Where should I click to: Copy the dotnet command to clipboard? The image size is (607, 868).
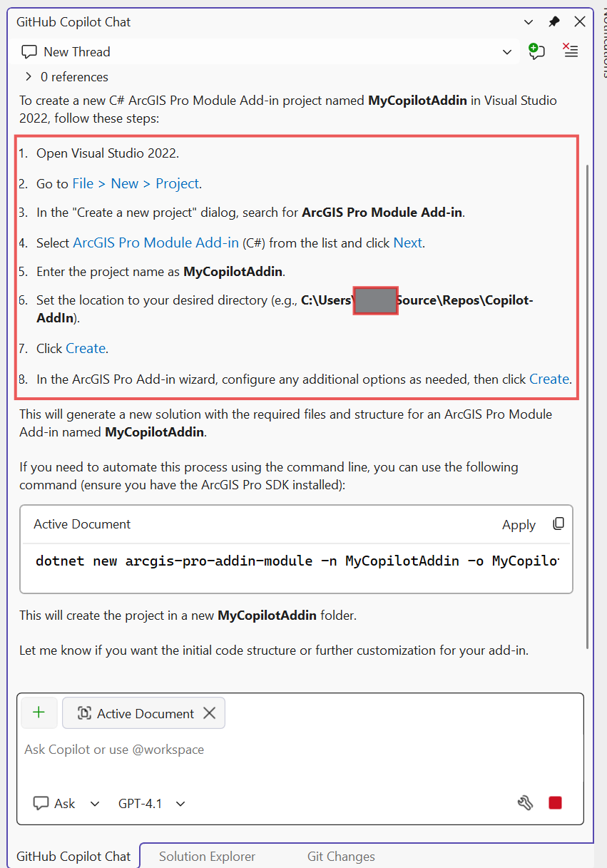(558, 524)
